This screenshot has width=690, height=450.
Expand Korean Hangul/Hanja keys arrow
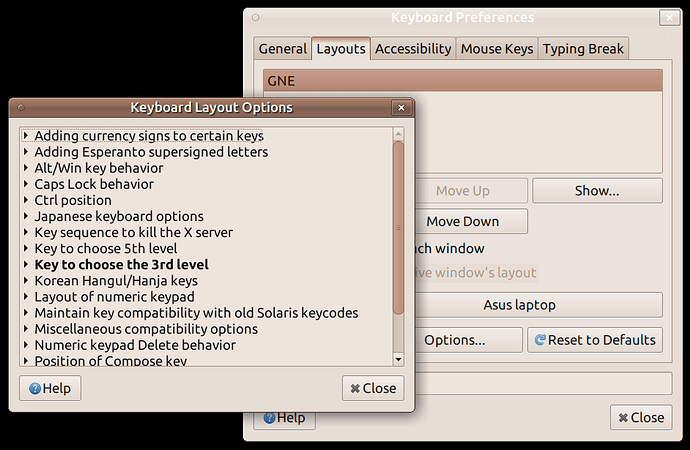pos(26,281)
